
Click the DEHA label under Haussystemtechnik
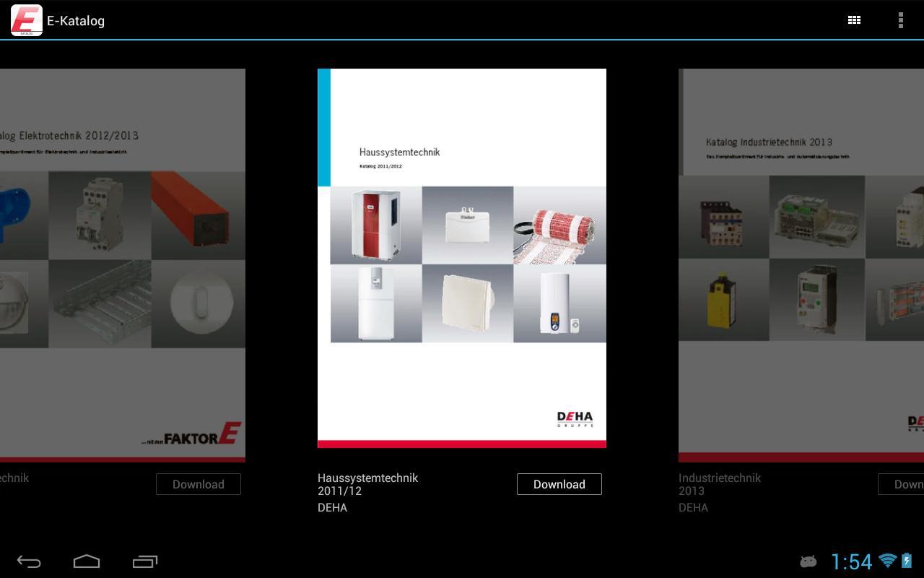coord(332,507)
